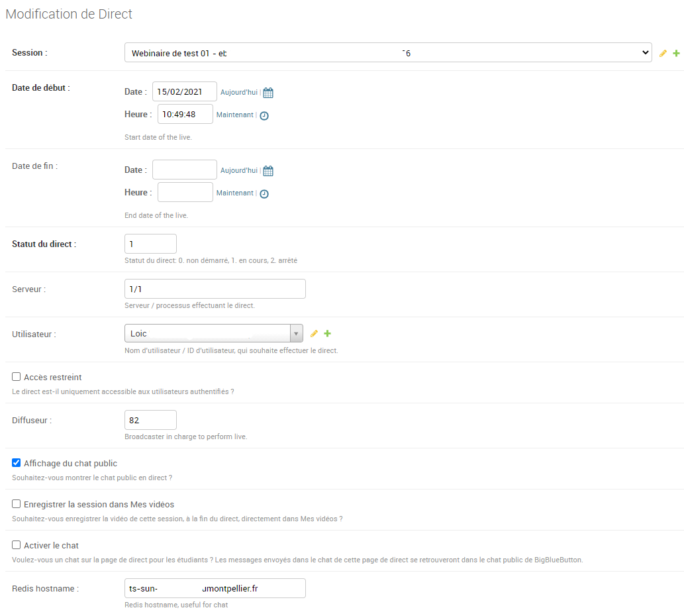Viewport: 684px width, 616px height.
Task: Uncheck Affichage du chat public
Action: pyautogui.click(x=17, y=463)
